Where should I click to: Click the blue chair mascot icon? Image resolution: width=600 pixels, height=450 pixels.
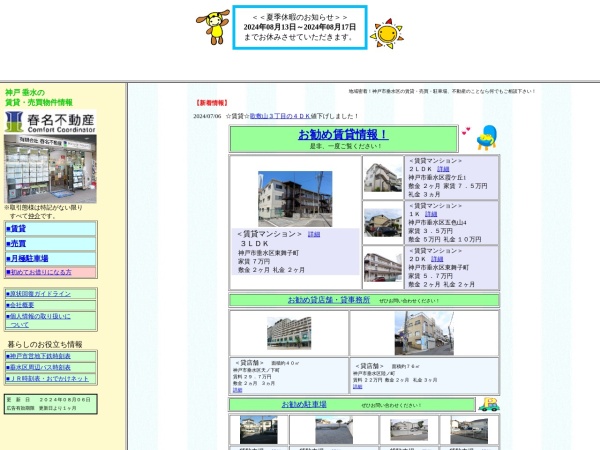487,137
